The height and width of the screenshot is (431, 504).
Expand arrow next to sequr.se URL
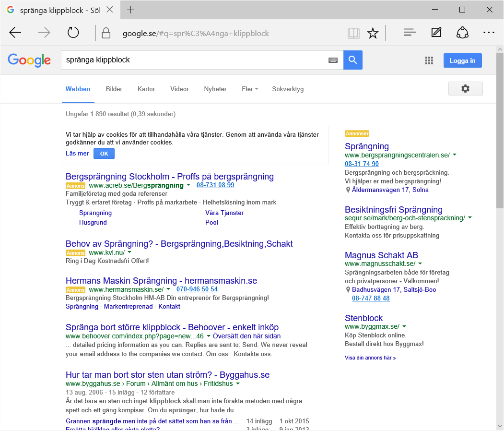click(x=470, y=218)
